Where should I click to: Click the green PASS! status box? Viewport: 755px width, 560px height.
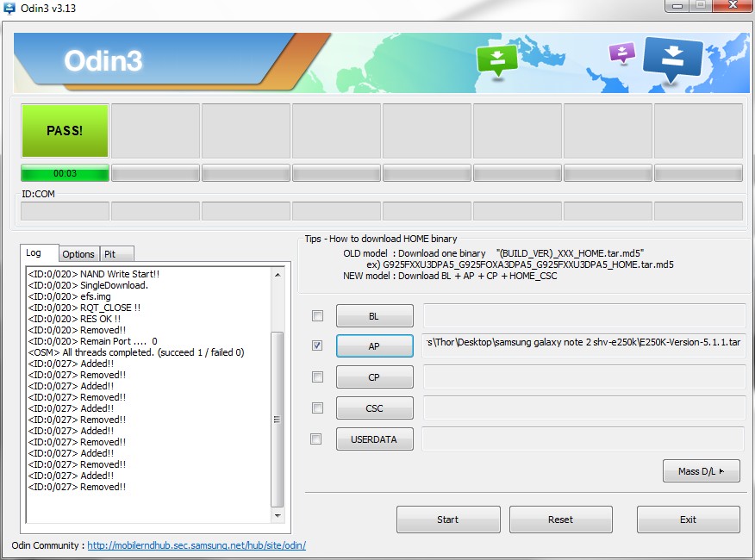pyautogui.click(x=65, y=130)
